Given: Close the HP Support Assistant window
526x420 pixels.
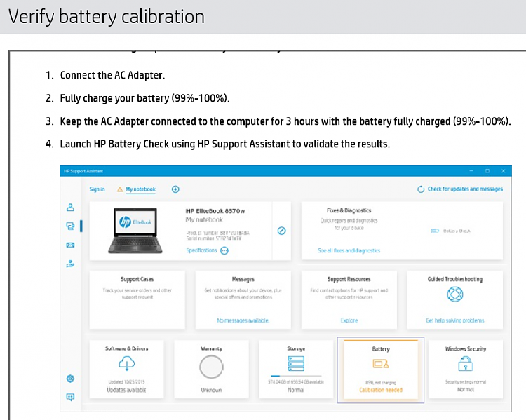Looking at the screenshot, I should pyautogui.click(x=503, y=171).
